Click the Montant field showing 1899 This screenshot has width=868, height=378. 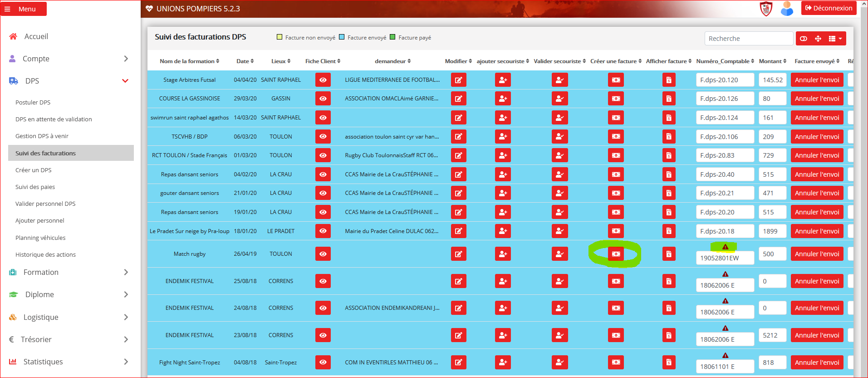(x=772, y=231)
